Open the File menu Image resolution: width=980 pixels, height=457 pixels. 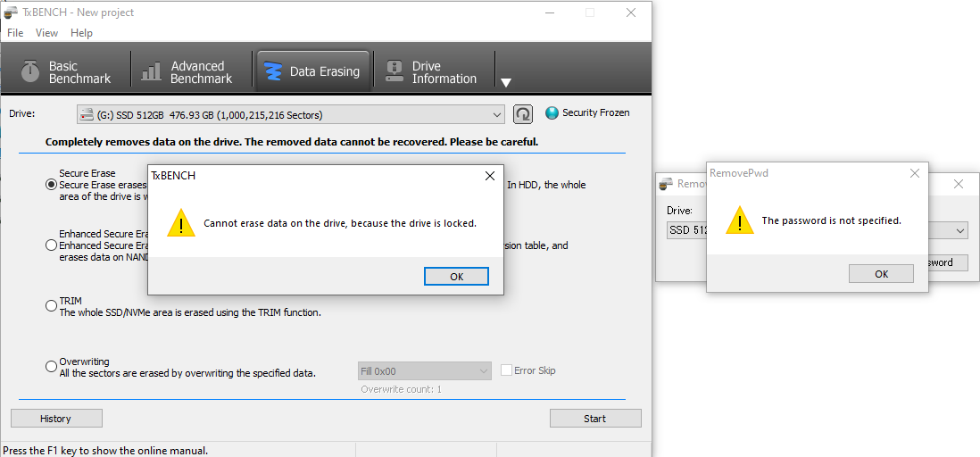point(15,33)
